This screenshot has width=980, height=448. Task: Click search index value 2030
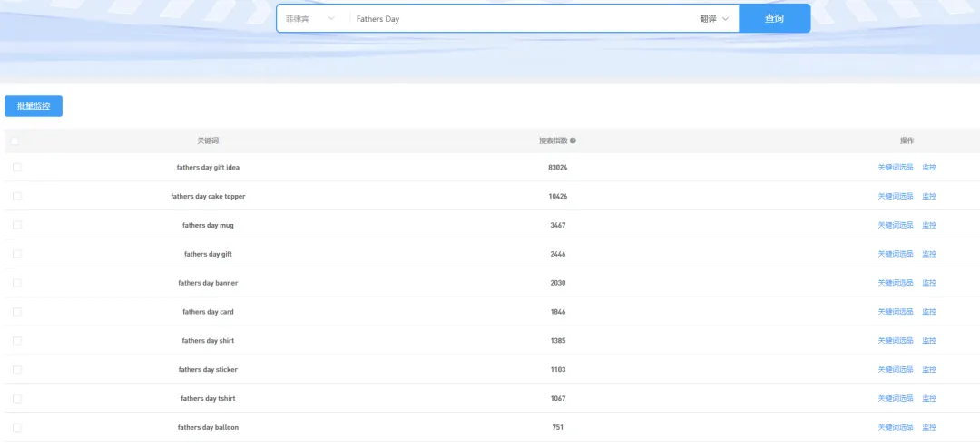pyautogui.click(x=557, y=283)
